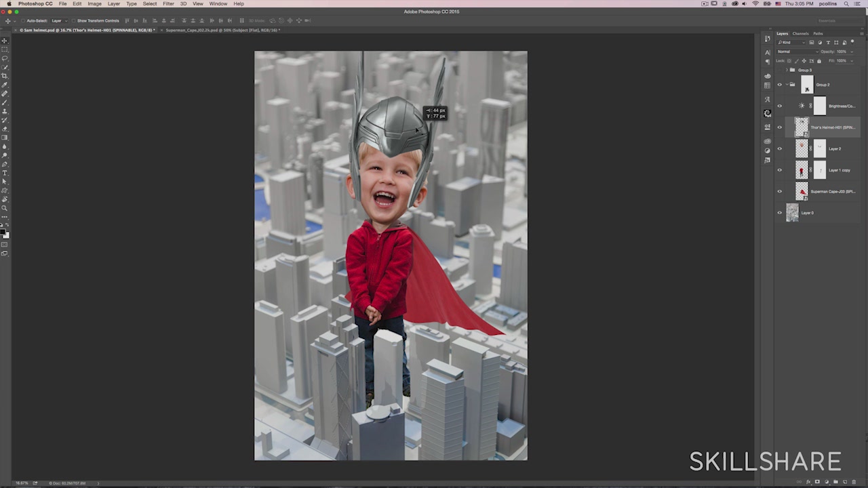This screenshot has width=868, height=488.
Task: Open the Window menu
Action: pos(218,4)
